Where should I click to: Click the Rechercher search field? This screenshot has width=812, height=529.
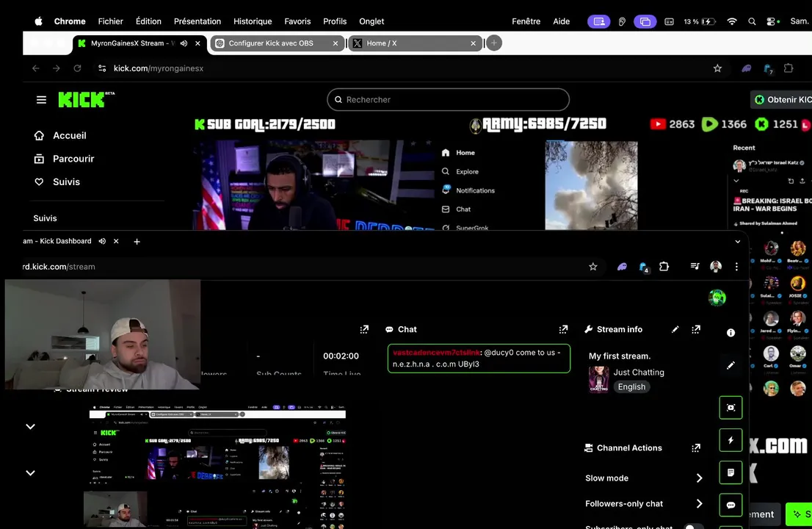(448, 100)
